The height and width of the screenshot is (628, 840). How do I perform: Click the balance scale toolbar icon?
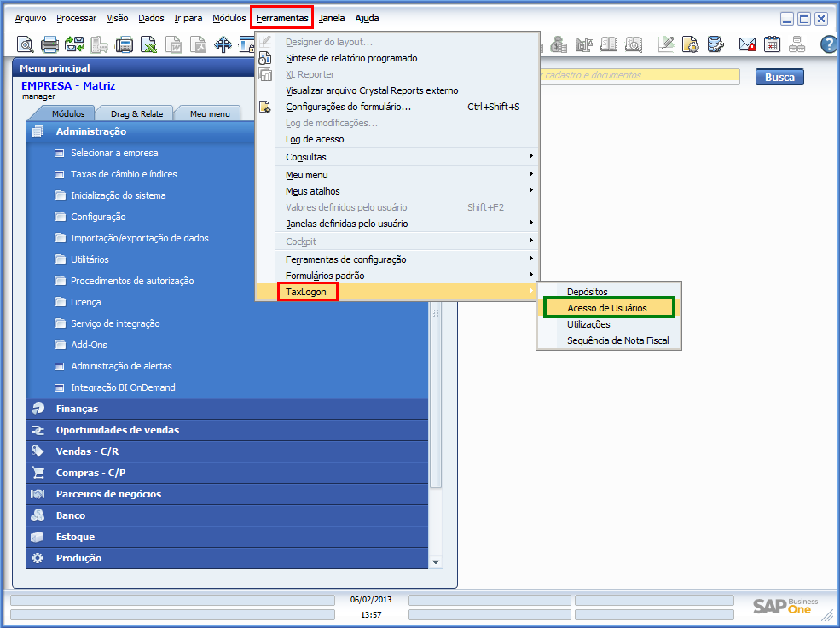pos(583,44)
